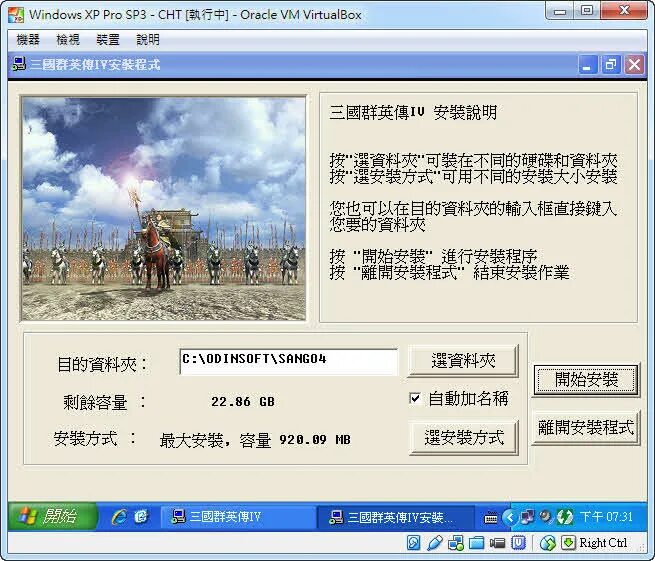This screenshot has width=655, height=561.
Task: Switch to the 三國群英傳IV taskbar item
Action: coord(238,517)
